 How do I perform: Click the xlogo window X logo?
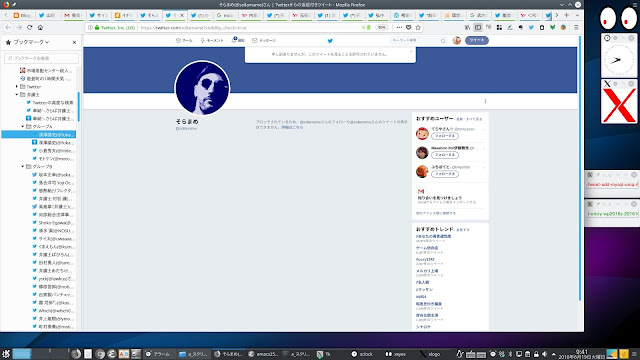coord(619,105)
